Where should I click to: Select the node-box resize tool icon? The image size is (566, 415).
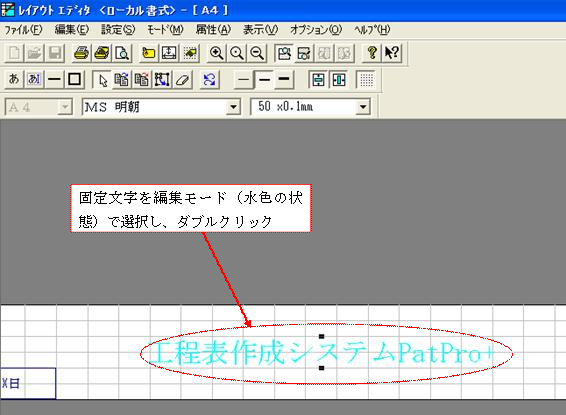162,79
